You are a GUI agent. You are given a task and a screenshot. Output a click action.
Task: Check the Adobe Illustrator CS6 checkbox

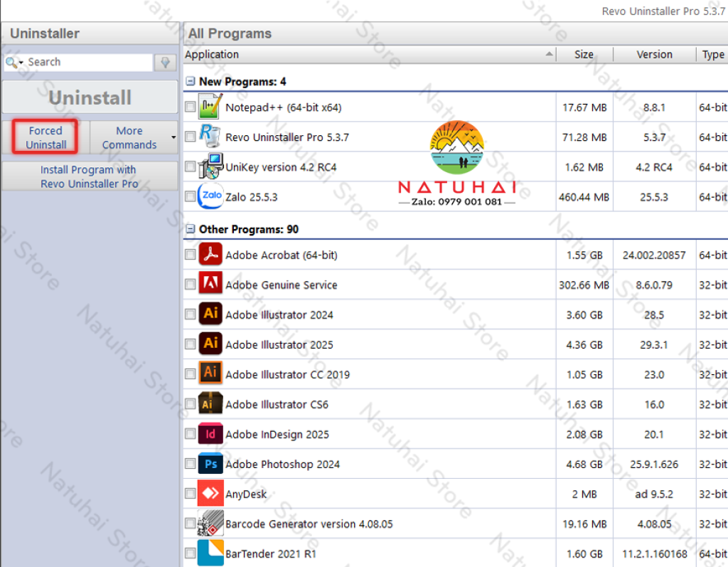click(x=190, y=404)
